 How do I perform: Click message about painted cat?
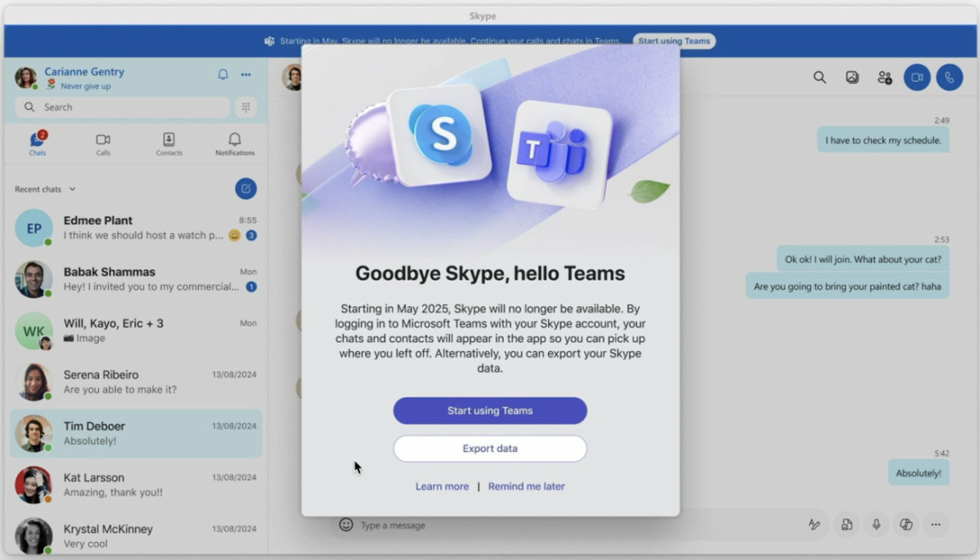click(x=847, y=287)
